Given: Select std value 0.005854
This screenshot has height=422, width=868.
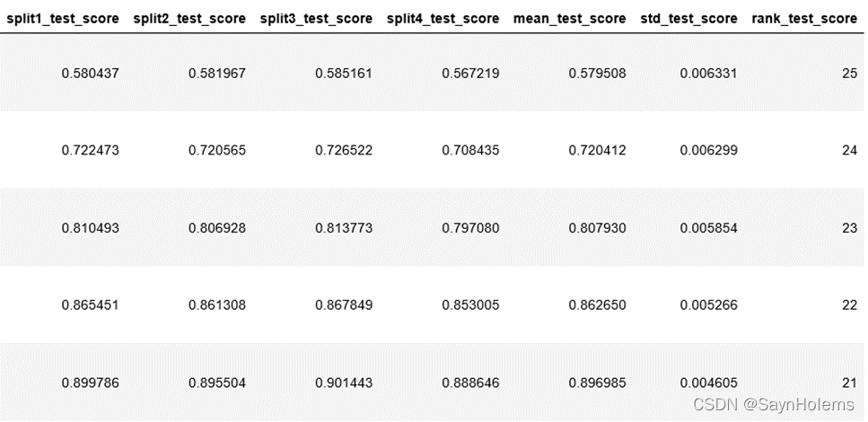Looking at the screenshot, I should coord(708,228).
